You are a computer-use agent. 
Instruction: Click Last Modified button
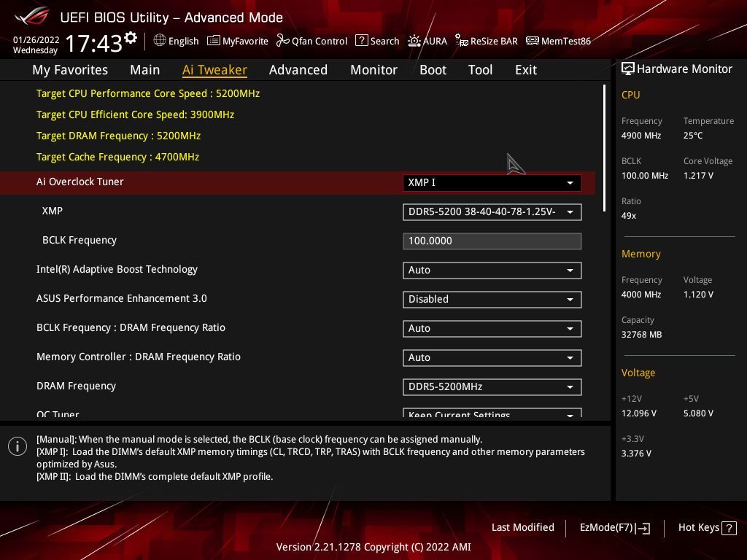tap(522, 527)
